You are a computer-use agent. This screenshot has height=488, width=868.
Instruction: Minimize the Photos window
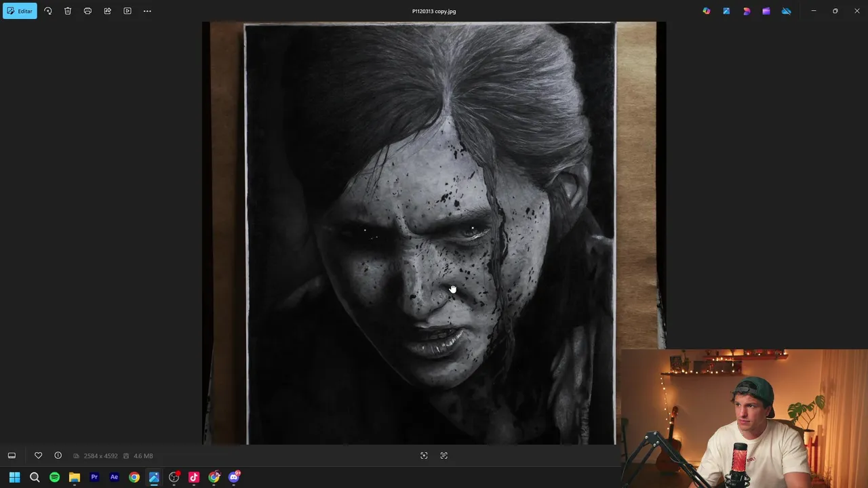pyautogui.click(x=814, y=11)
